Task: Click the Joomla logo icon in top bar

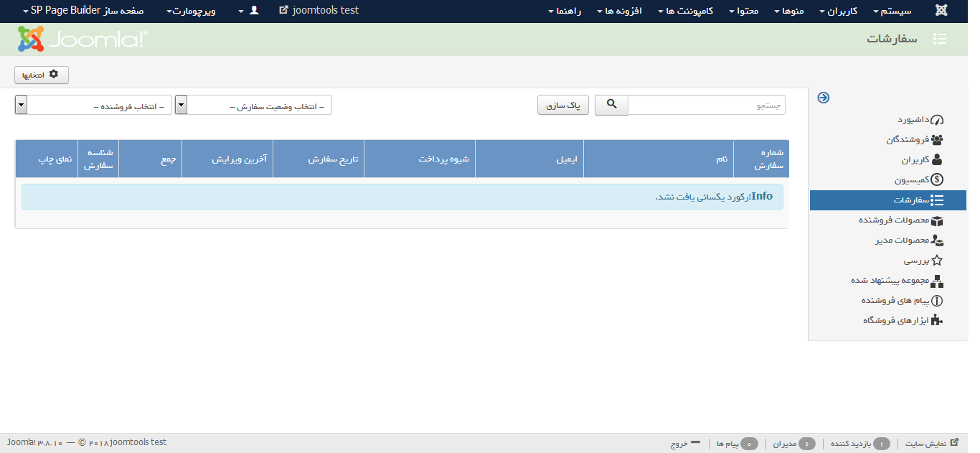Action: click(x=941, y=11)
